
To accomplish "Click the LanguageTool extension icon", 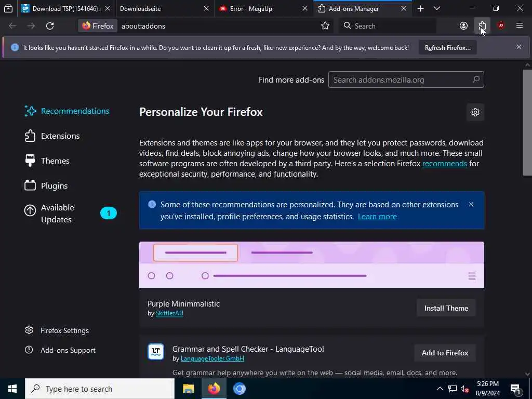I will coord(156,352).
